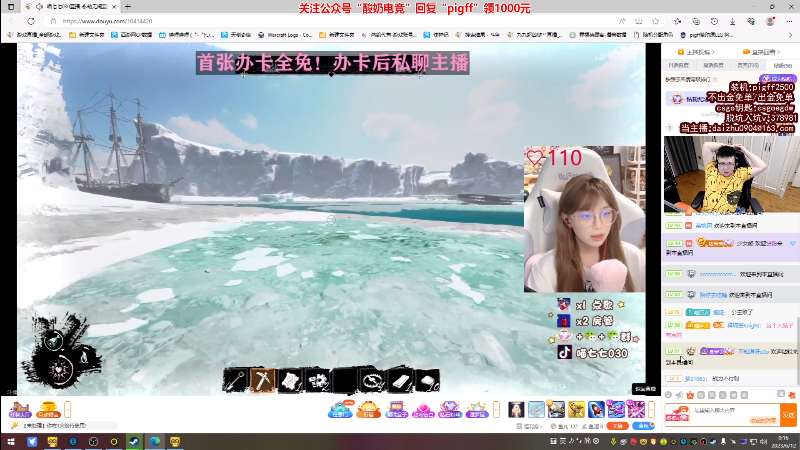Switch to the weekly ranking tab
Screen dimensions: 800x450
(713, 65)
